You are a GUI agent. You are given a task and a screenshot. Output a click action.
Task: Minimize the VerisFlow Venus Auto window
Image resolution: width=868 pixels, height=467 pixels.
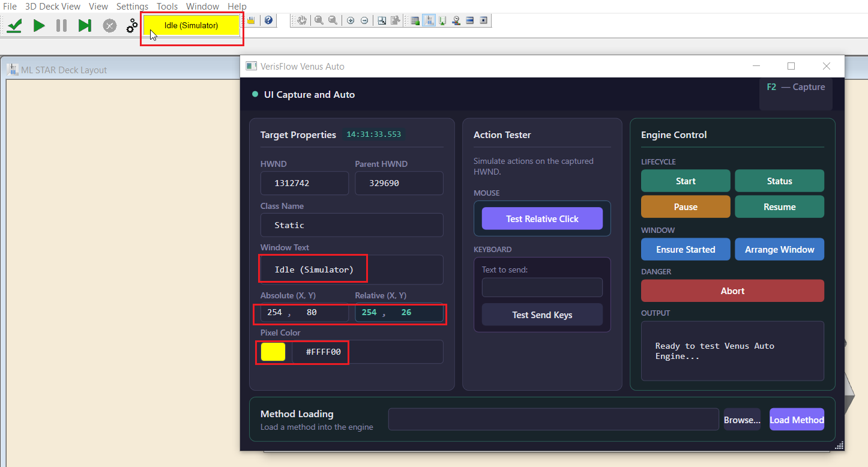(x=756, y=66)
